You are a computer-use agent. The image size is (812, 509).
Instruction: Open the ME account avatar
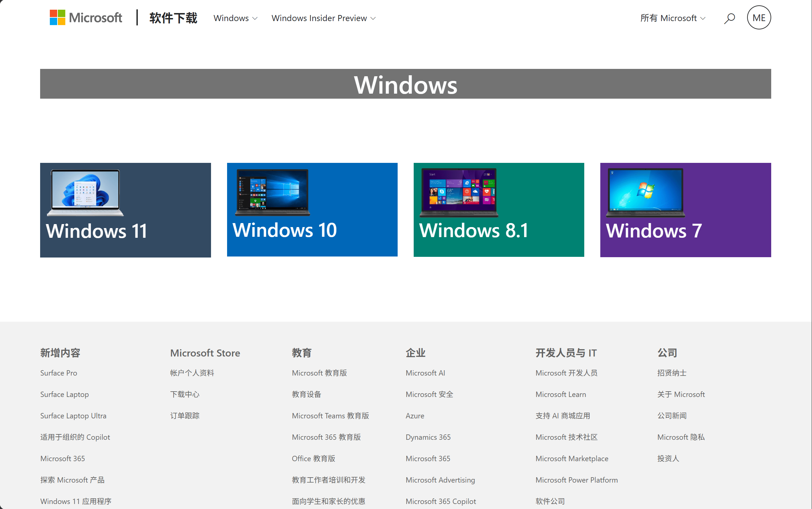759,17
